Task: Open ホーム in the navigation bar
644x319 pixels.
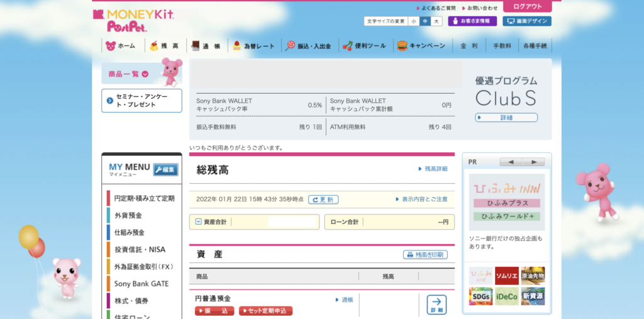Action: pyautogui.click(x=121, y=46)
